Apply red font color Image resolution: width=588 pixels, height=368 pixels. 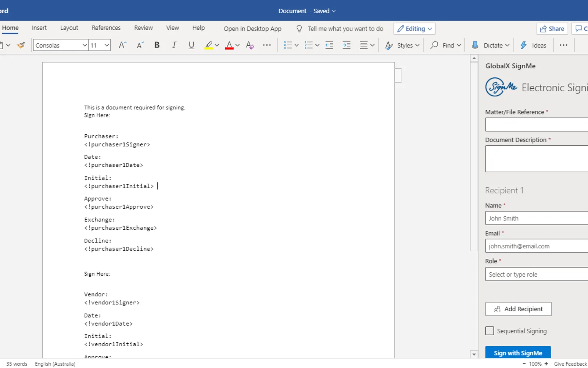pos(229,45)
